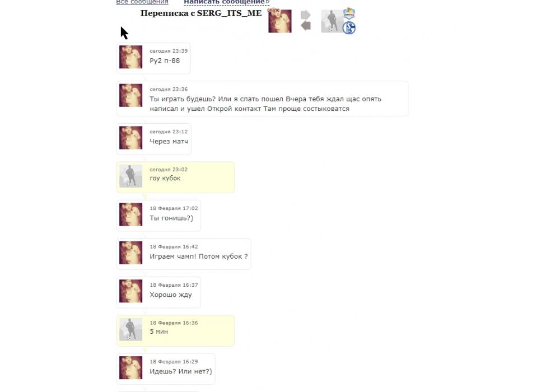Screen dimensions: 560x392
Task: Click the 'сегодня 23:39' timestamp
Action: pyautogui.click(x=169, y=51)
